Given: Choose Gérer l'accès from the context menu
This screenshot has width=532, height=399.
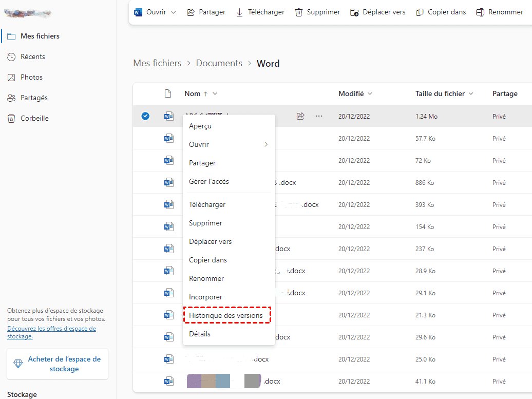Looking at the screenshot, I should [x=209, y=181].
